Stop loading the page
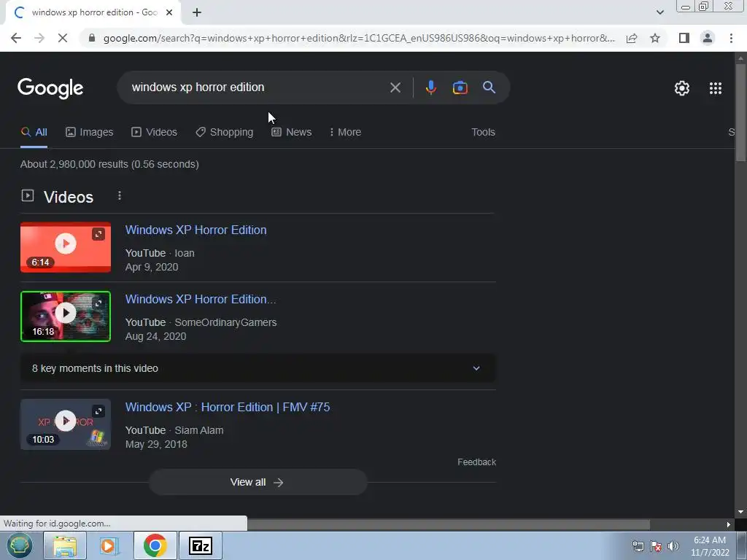 63,38
